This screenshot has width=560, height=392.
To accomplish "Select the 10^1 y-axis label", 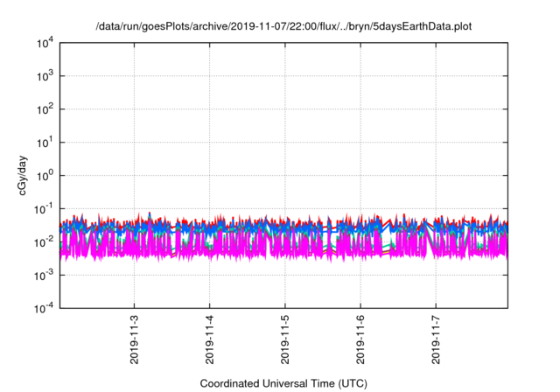I will [x=45, y=143].
